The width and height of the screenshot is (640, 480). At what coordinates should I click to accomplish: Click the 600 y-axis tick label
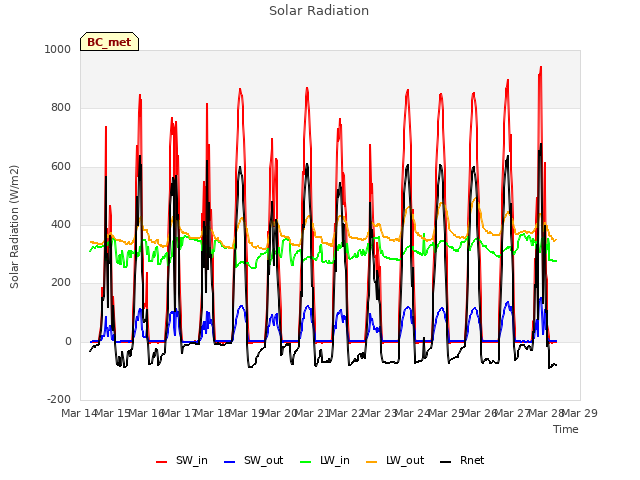click(x=61, y=167)
